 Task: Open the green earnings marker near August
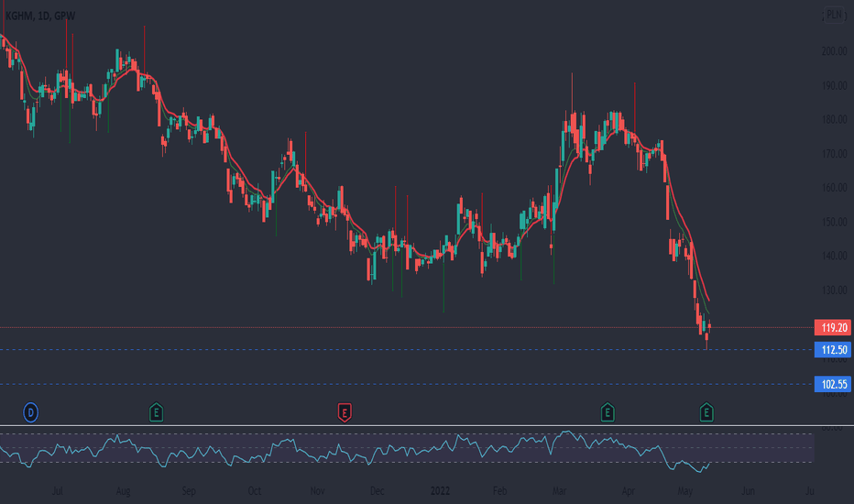157,412
